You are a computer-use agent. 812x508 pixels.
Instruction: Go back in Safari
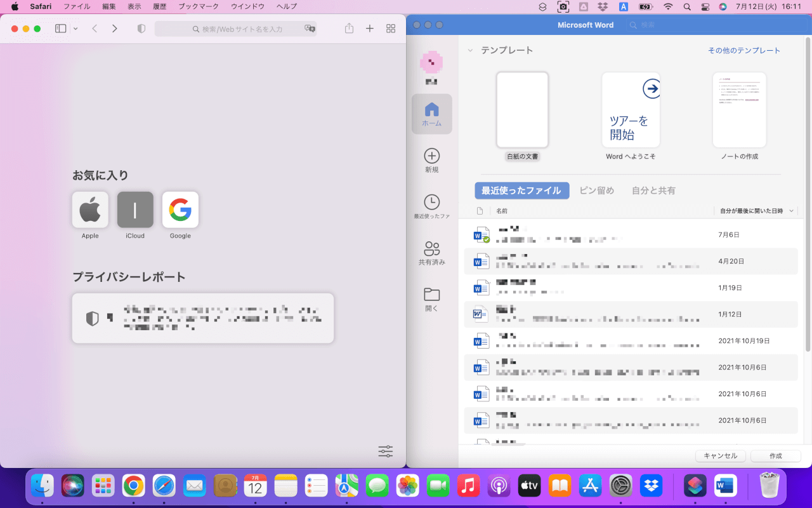pos(95,29)
